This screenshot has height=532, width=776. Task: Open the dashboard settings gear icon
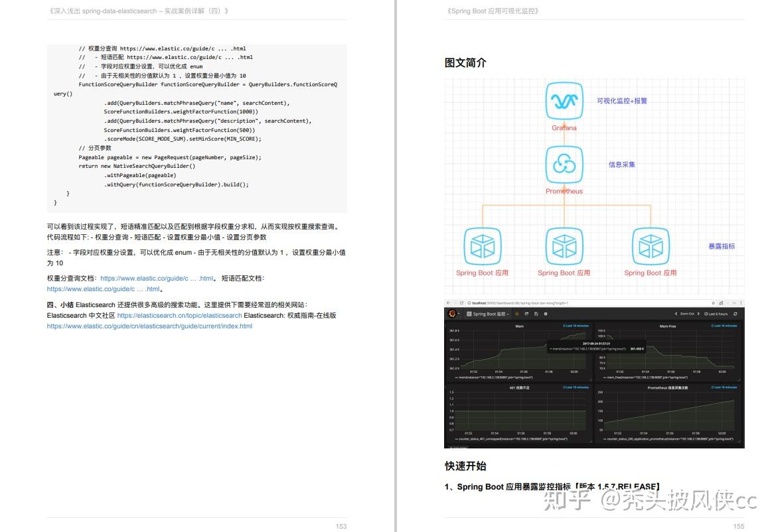(546, 313)
